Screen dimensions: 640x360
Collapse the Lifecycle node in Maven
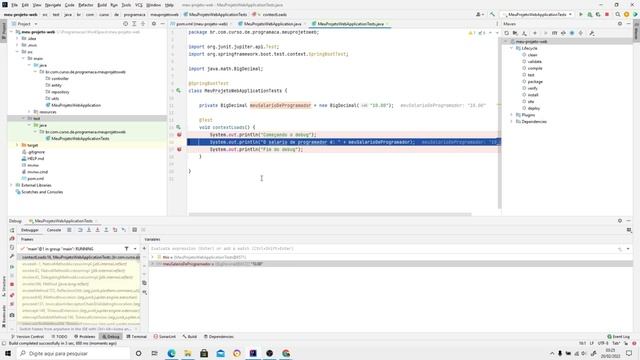(511, 48)
